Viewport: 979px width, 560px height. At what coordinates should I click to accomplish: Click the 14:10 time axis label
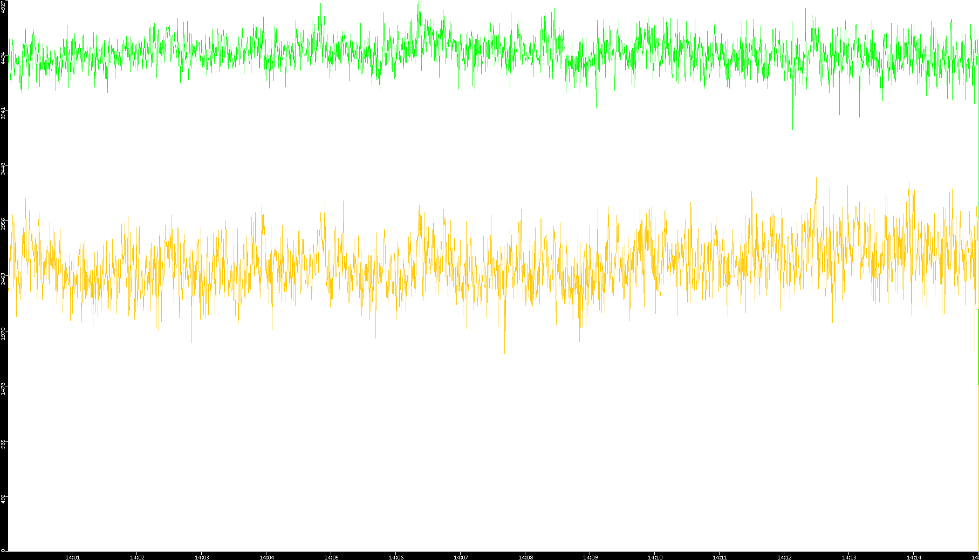pos(655,557)
